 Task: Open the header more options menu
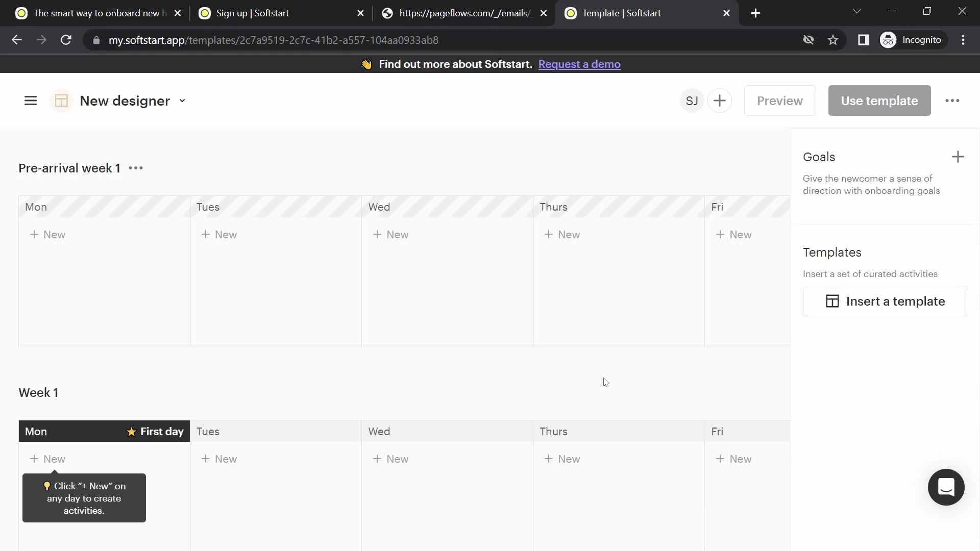coord(952,101)
